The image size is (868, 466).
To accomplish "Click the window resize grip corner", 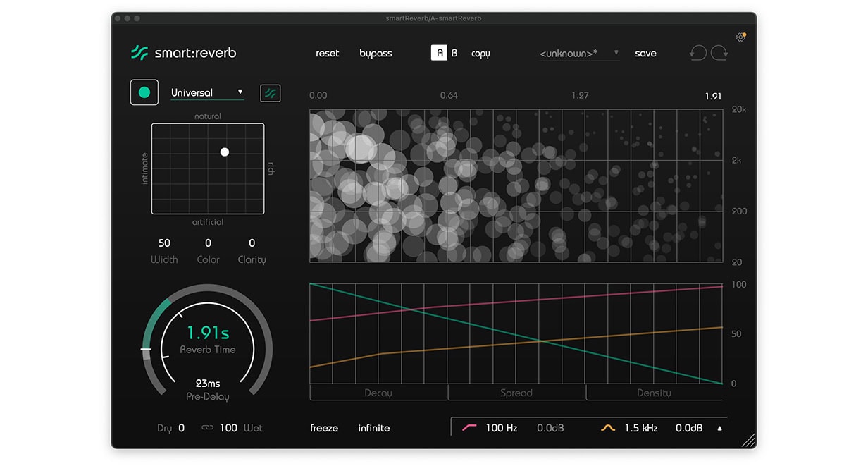I will (748, 441).
